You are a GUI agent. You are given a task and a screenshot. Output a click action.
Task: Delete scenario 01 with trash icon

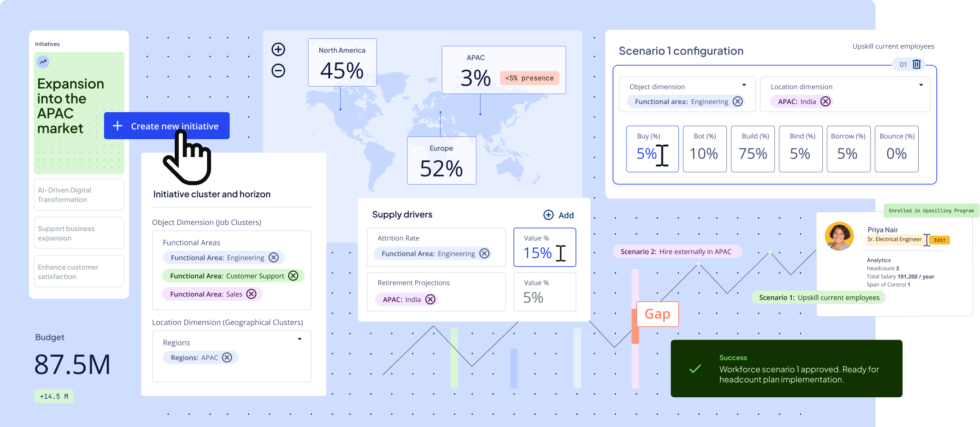[916, 64]
